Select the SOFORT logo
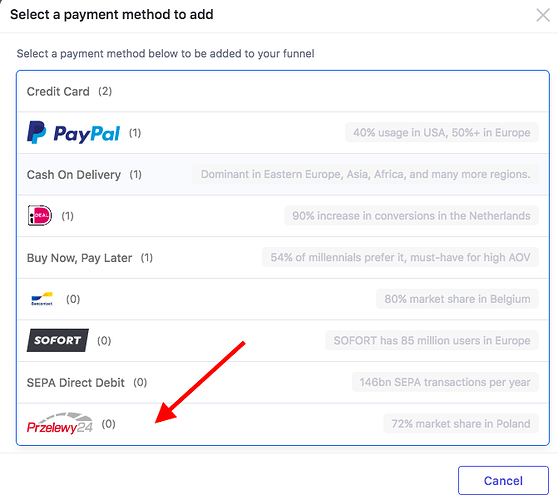Image resolution: width=558 pixels, height=500 pixels. coord(58,340)
